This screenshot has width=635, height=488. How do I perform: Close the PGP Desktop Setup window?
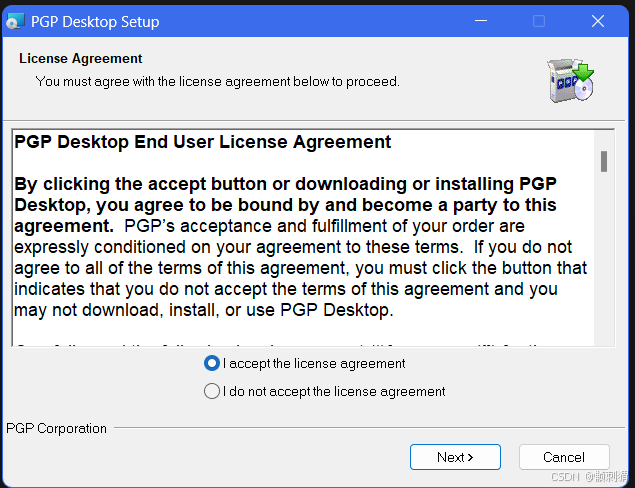pyautogui.click(x=598, y=21)
